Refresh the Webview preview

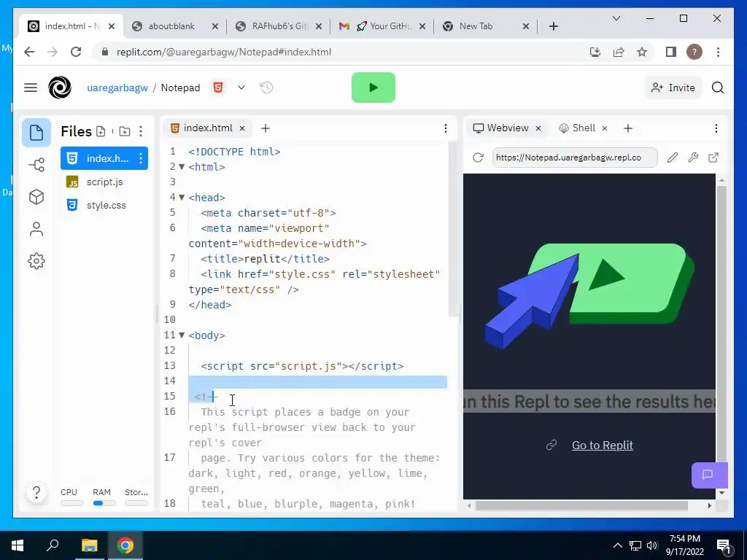[478, 157]
